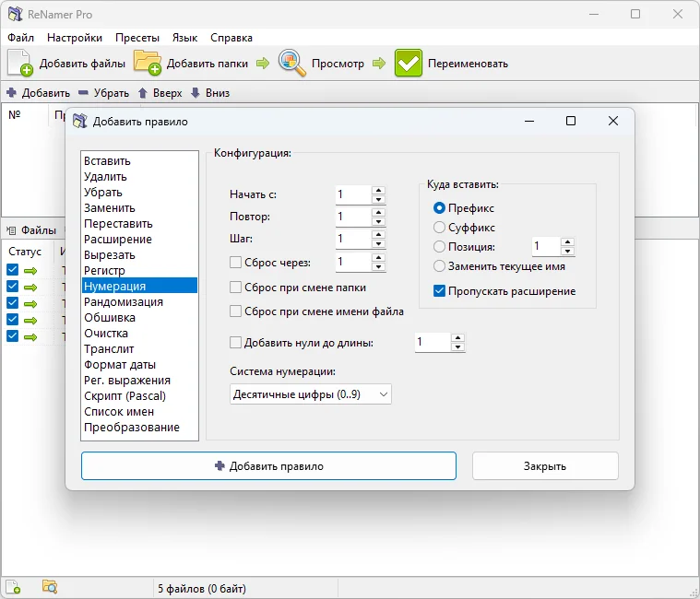Click the Добавить файлы label

82,64
